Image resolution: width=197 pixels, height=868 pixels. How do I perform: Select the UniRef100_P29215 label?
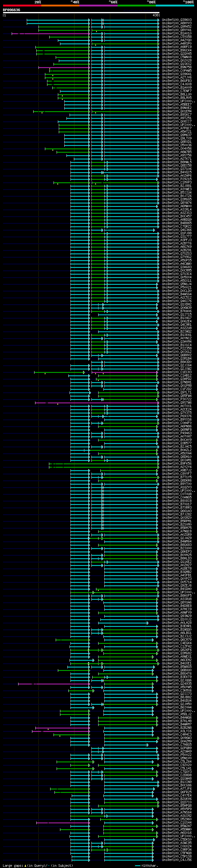pyautogui.click(x=177, y=179)
